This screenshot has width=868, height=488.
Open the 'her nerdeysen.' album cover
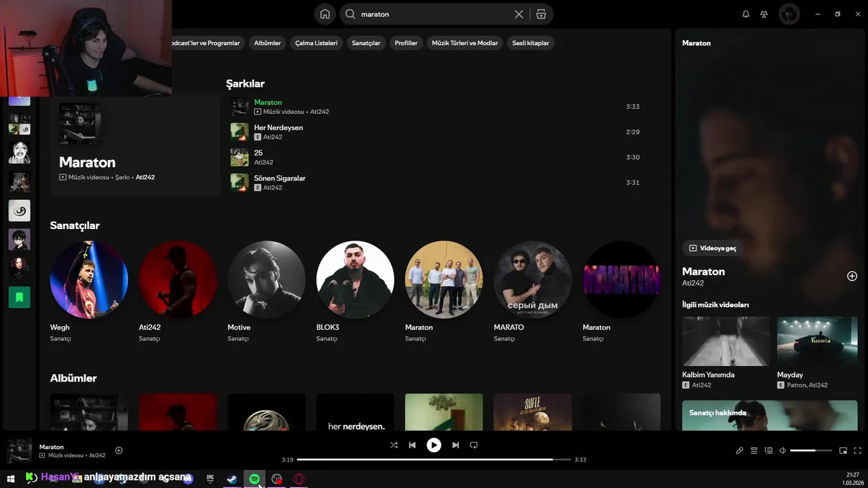click(355, 412)
